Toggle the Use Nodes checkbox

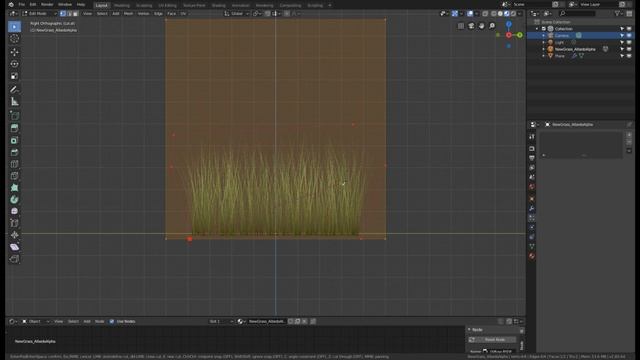tap(112, 321)
